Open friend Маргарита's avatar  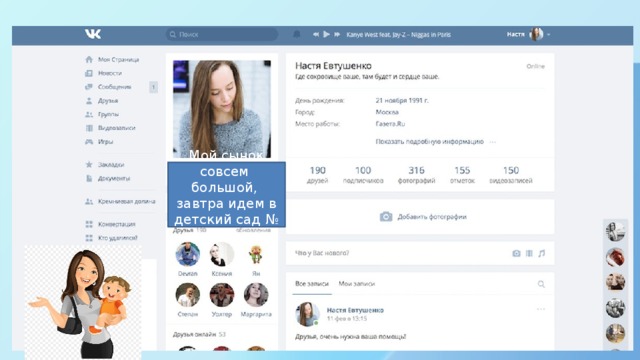pos(256,295)
